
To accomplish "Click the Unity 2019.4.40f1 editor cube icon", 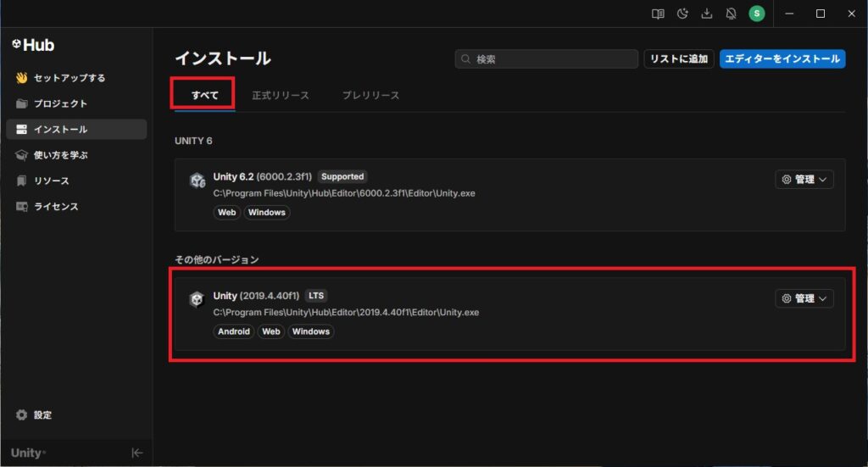I will (x=197, y=299).
